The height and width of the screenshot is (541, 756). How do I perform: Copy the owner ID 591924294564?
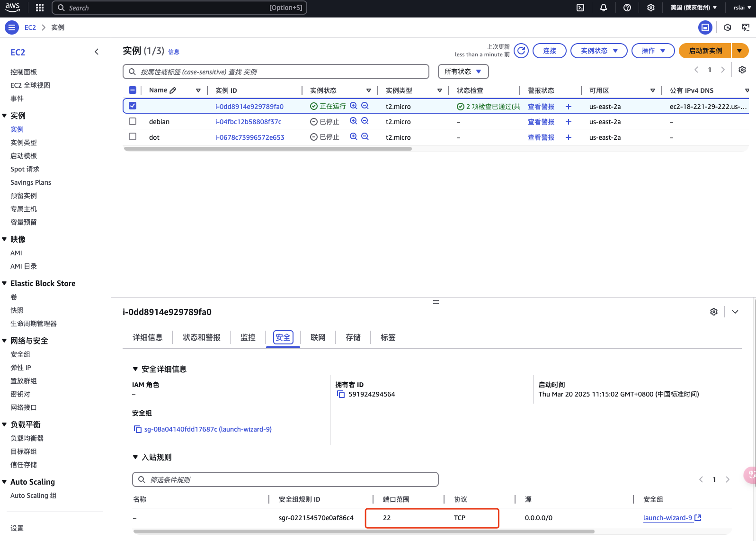tap(340, 394)
